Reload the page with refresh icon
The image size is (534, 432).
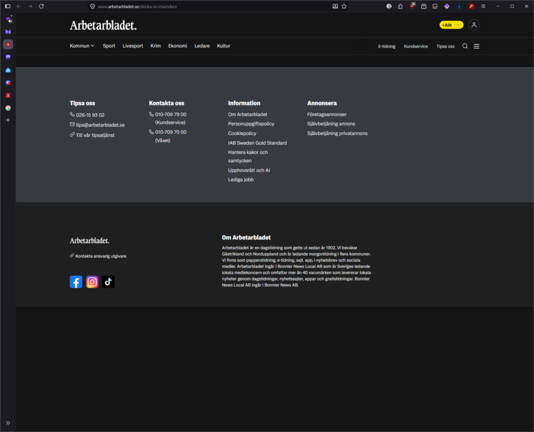tap(41, 6)
